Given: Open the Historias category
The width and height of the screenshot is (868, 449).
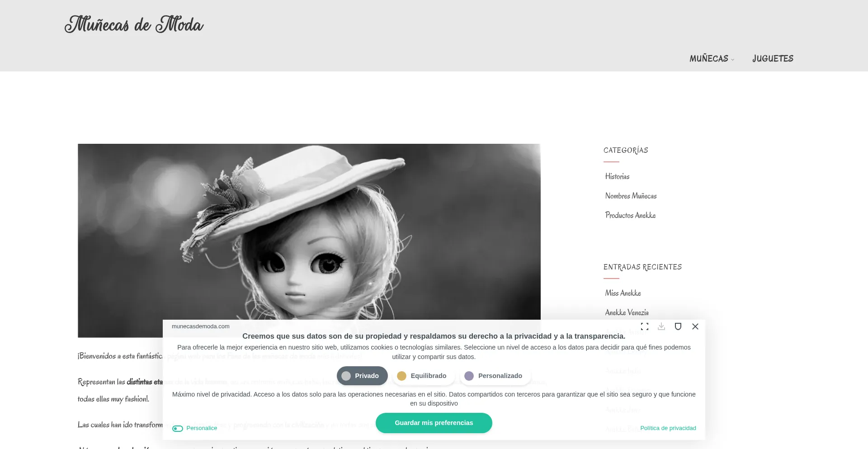Looking at the screenshot, I should [x=617, y=176].
